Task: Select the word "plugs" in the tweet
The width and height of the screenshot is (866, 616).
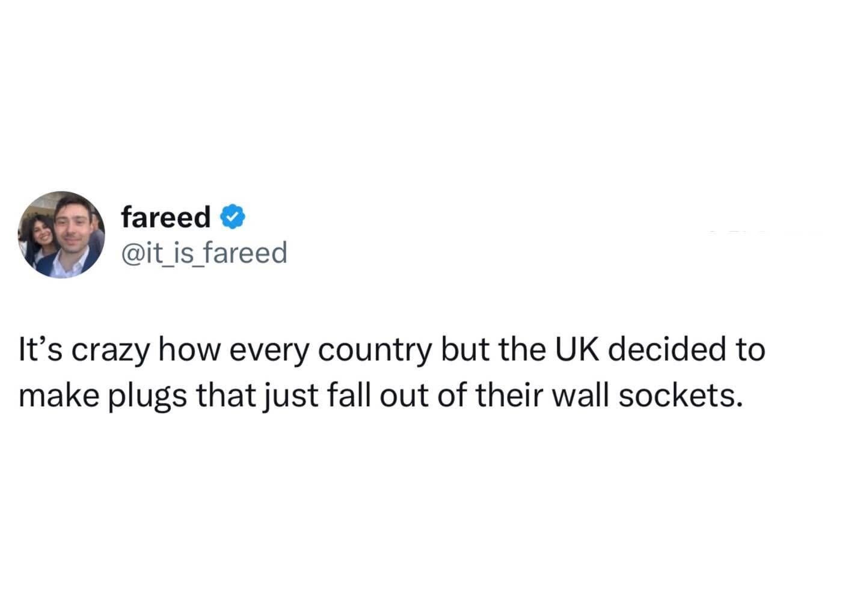Action: (147, 396)
